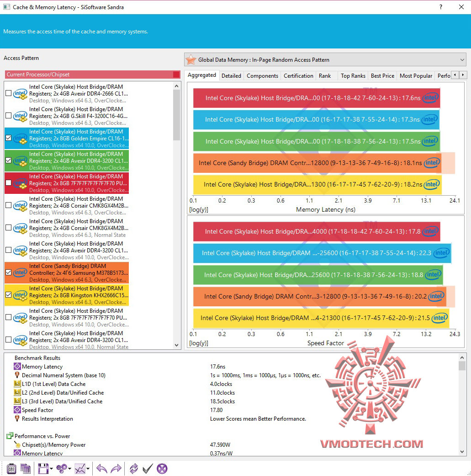Open the Top Ranks tab
The image size is (471, 476).
click(x=353, y=75)
